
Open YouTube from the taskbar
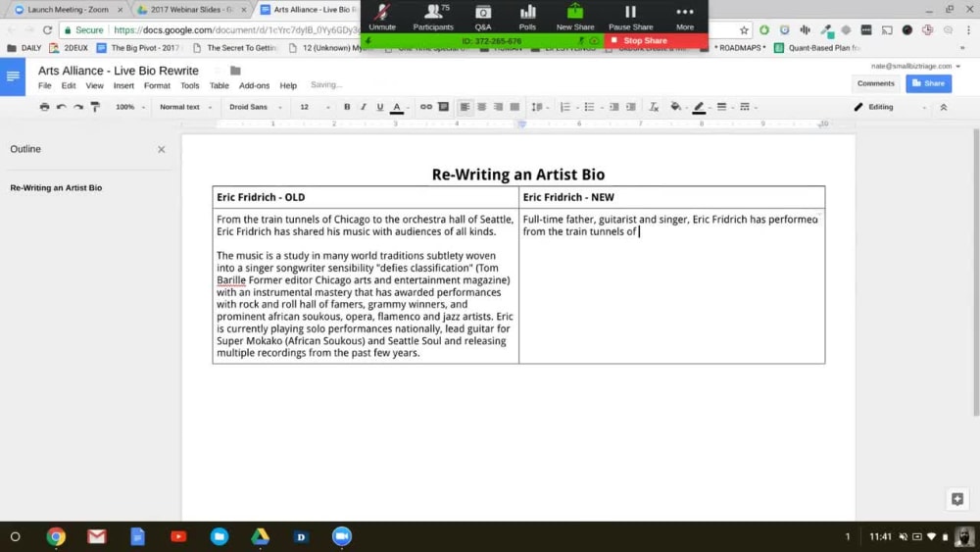[x=178, y=536]
